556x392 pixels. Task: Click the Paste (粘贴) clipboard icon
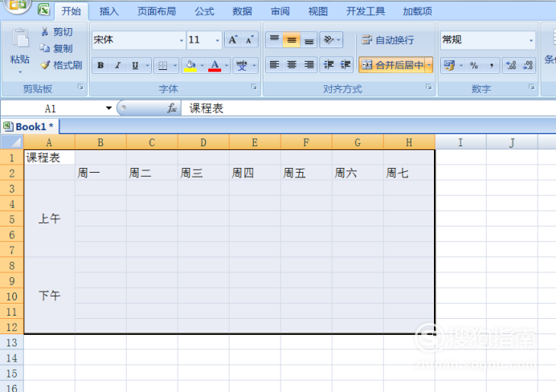[20, 39]
